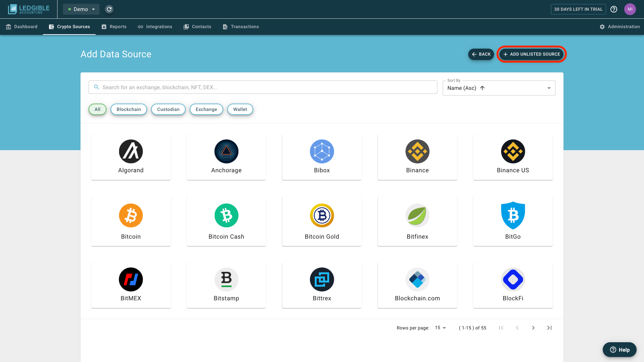Click the 30 Days Left in Trial button

tap(578, 9)
